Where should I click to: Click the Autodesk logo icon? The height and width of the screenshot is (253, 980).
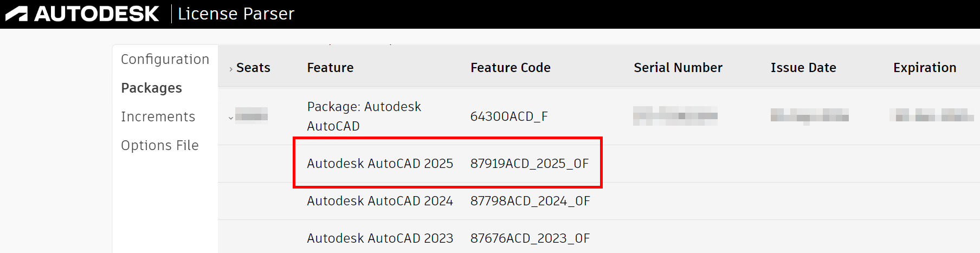click(17, 14)
